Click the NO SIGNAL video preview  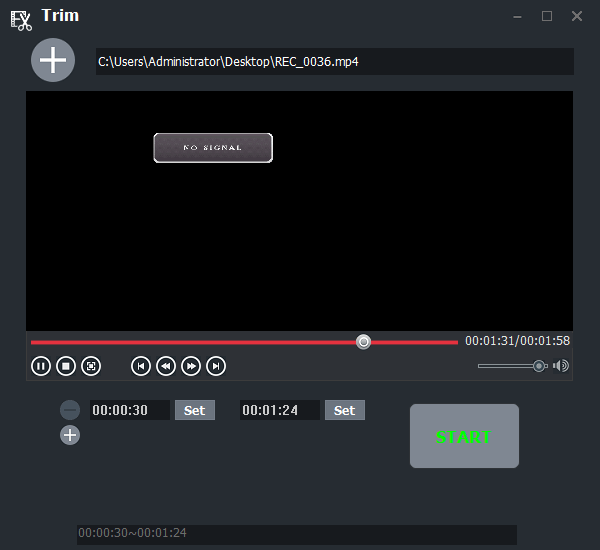tap(299, 211)
